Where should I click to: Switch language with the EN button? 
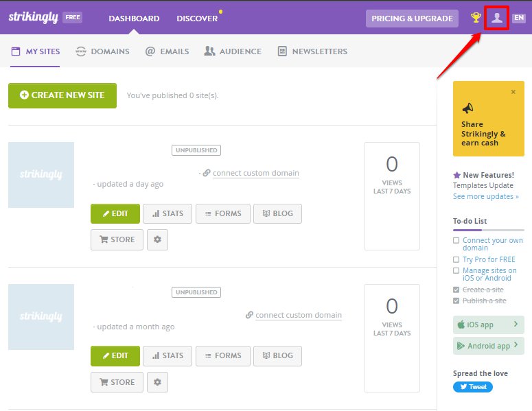point(519,18)
